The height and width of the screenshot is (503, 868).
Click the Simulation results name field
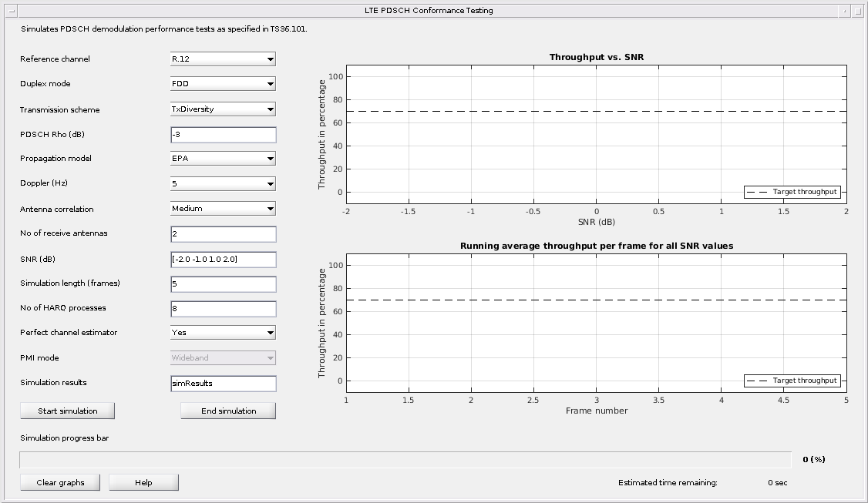click(223, 384)
